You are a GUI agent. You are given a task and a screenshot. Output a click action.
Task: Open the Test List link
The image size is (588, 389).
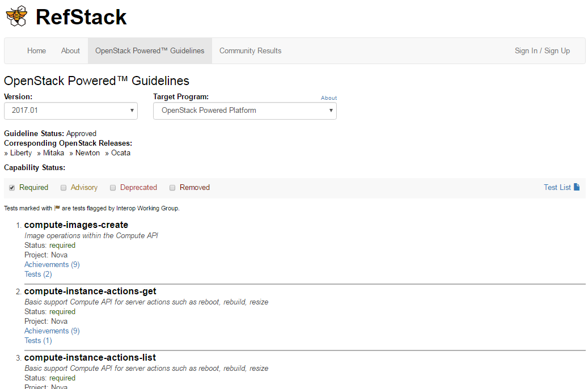pyautogui.click(x=557, y=187)
